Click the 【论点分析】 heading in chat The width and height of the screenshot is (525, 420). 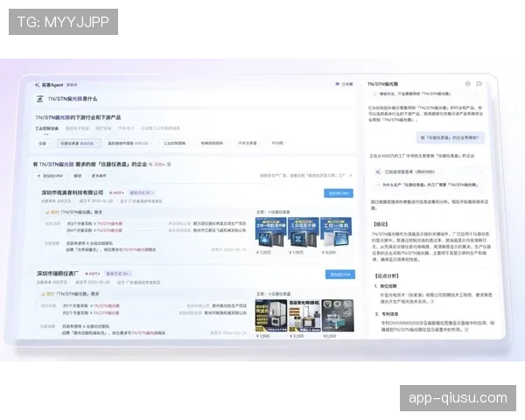coord(387,276)
